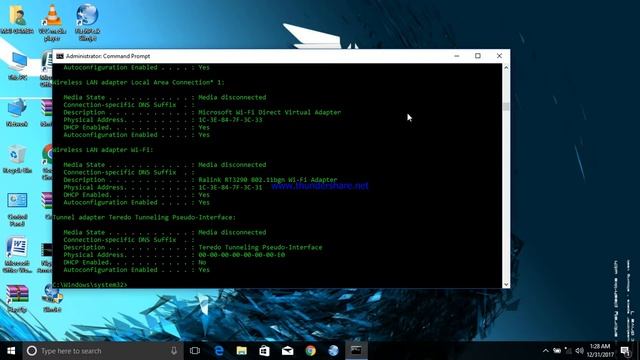The width and height of the screenshot is (640, 360).
Task: Click the physical address '1C-3E-84-7F-3C-33'
Action: 230,120
